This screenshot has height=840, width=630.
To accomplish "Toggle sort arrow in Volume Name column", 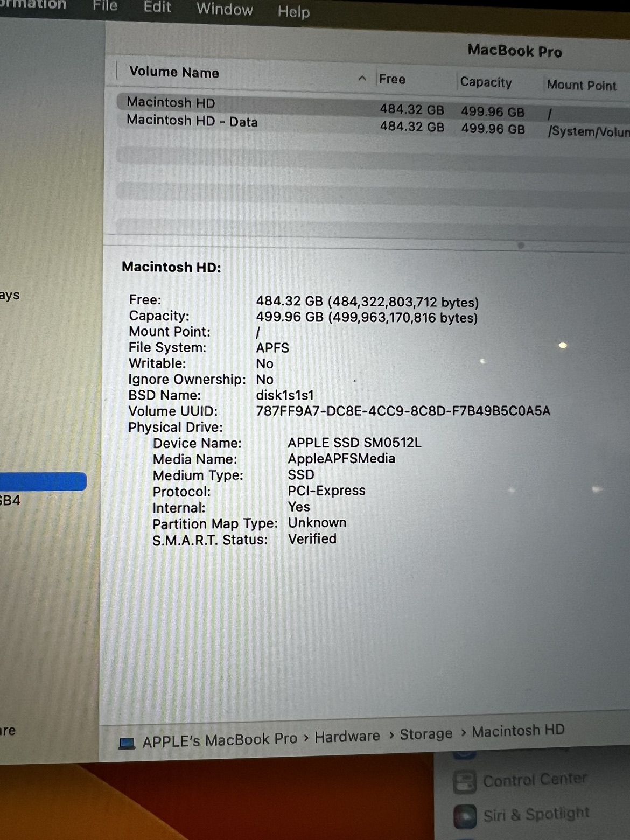I will (x=362, y=79).
